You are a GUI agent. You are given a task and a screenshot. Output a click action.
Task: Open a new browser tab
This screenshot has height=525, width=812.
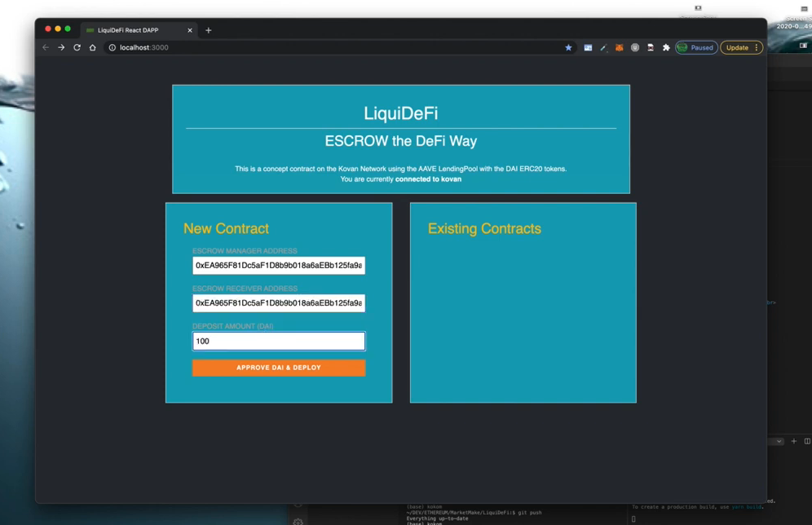208,30
